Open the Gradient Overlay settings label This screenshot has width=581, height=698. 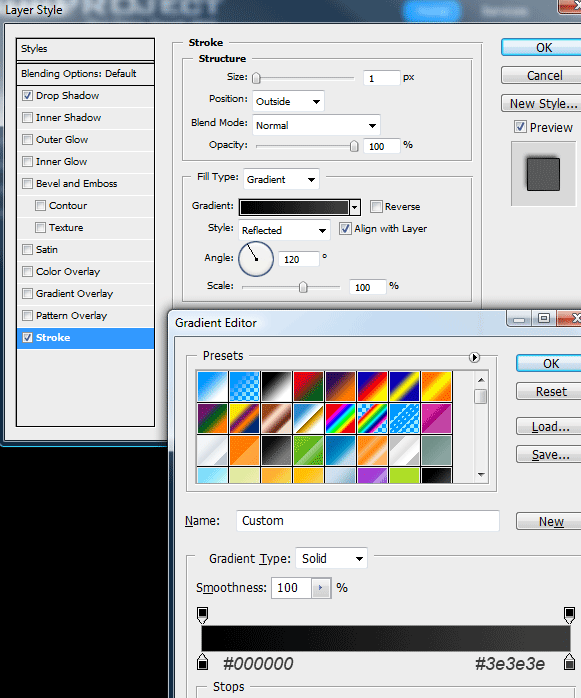(x=75, y=294)
